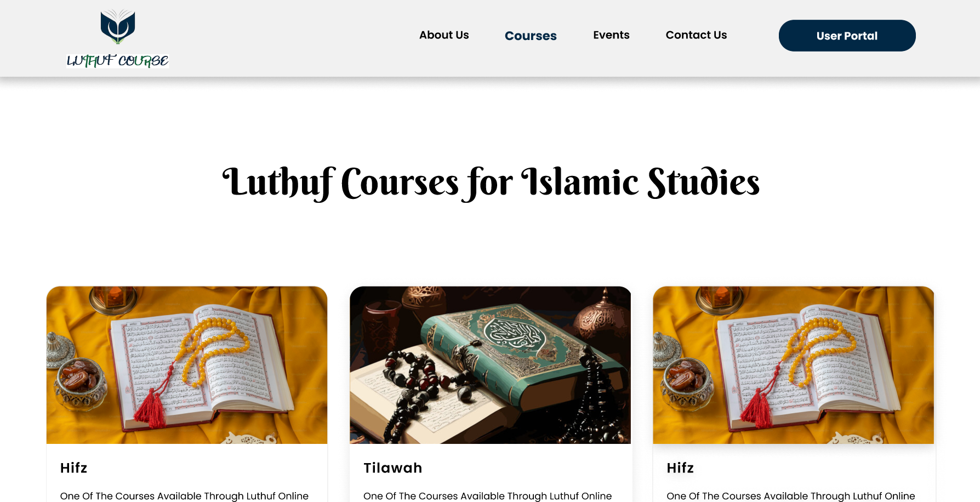Click the Luthuf Courses for Islamic Studies heading
This screenshot has height=502, width=980.
coord(491,182)
